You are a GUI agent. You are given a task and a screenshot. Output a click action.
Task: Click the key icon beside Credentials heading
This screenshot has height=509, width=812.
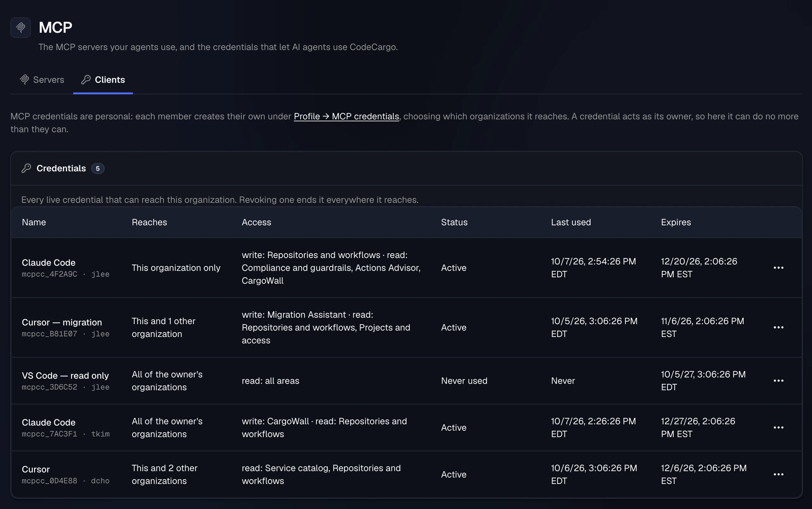[26, 168]
